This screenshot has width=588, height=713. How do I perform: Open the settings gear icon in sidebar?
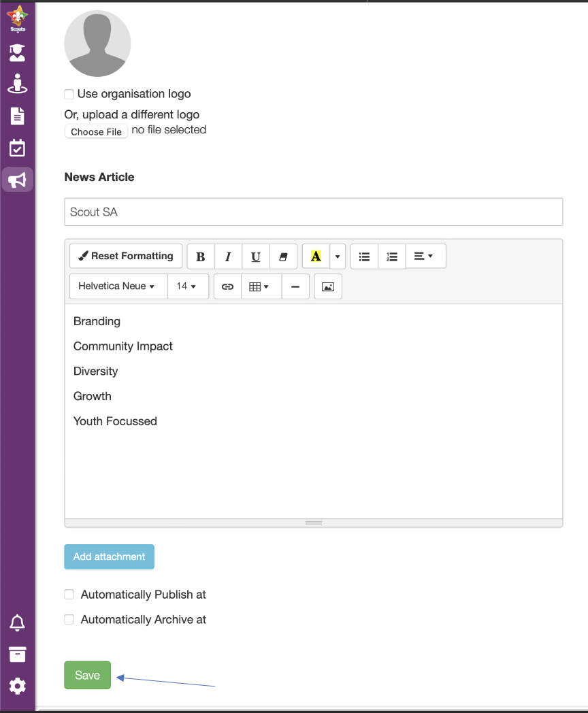[x=17, y=686]
